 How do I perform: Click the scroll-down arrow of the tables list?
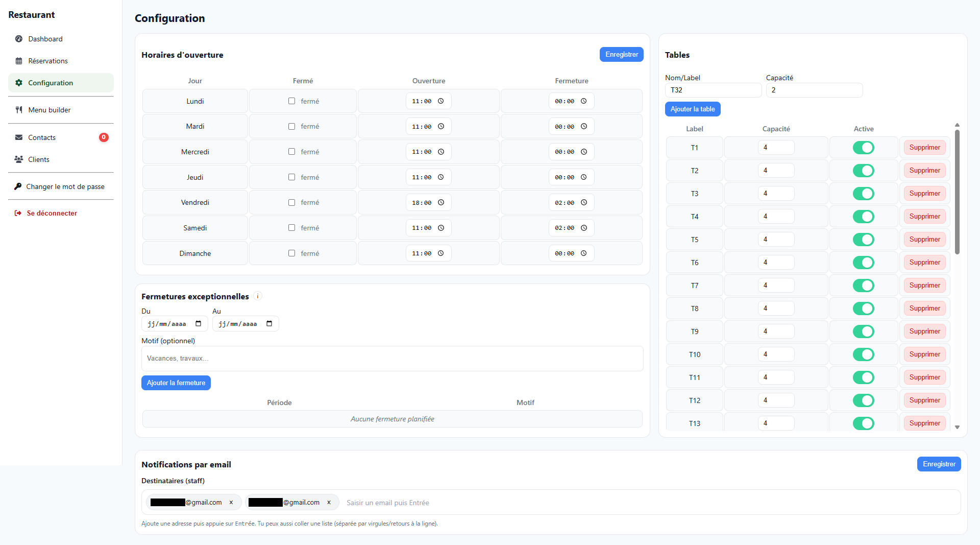pos(957,427)
